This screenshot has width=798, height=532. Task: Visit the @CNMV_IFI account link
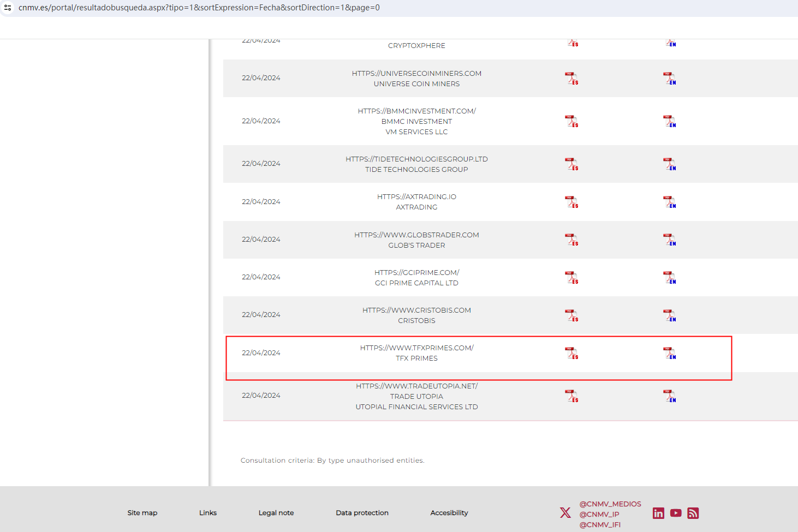pos(600,525)
